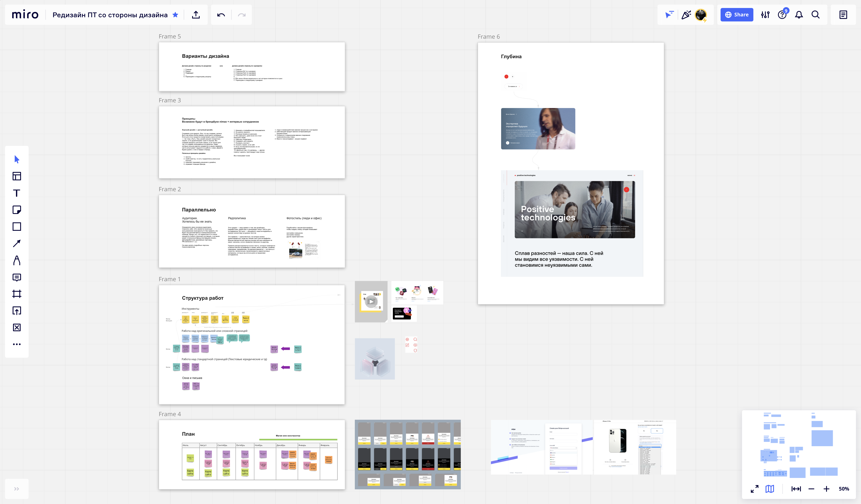Image resolution: width=861 pixels, height=504 pixels.
Task: Select the sticky note tool
Action: [x=17, y=210]
